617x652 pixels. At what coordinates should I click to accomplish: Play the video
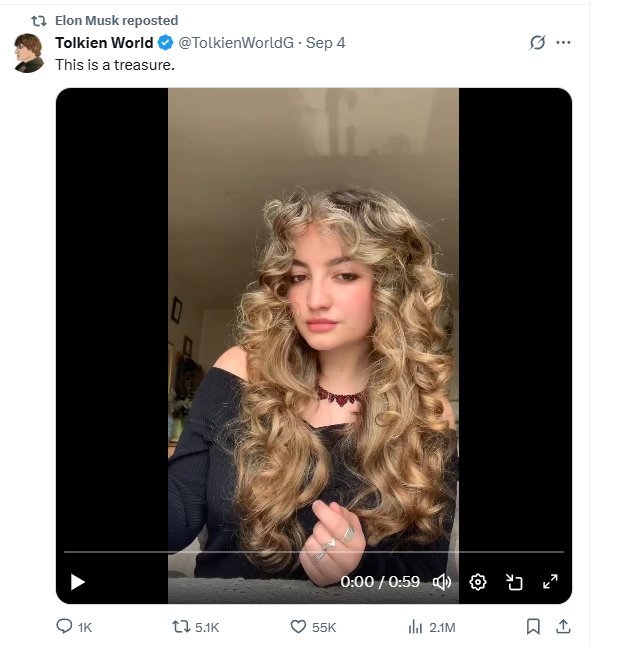coord(78,582)
